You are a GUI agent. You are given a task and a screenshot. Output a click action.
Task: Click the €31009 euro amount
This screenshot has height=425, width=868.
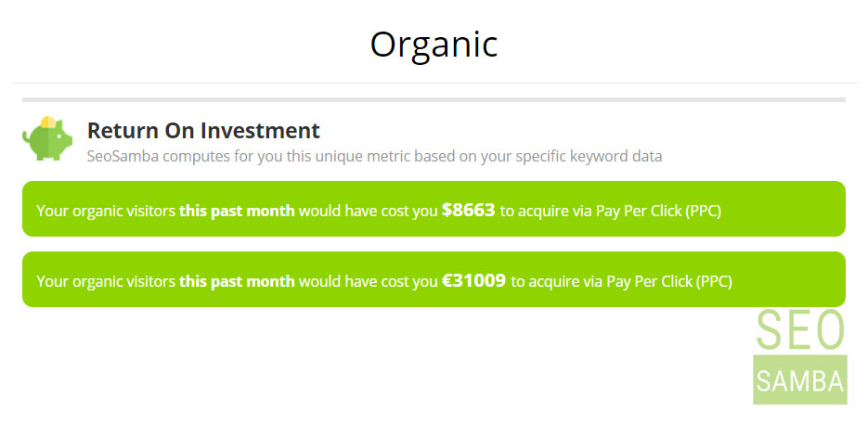(473, 280)
